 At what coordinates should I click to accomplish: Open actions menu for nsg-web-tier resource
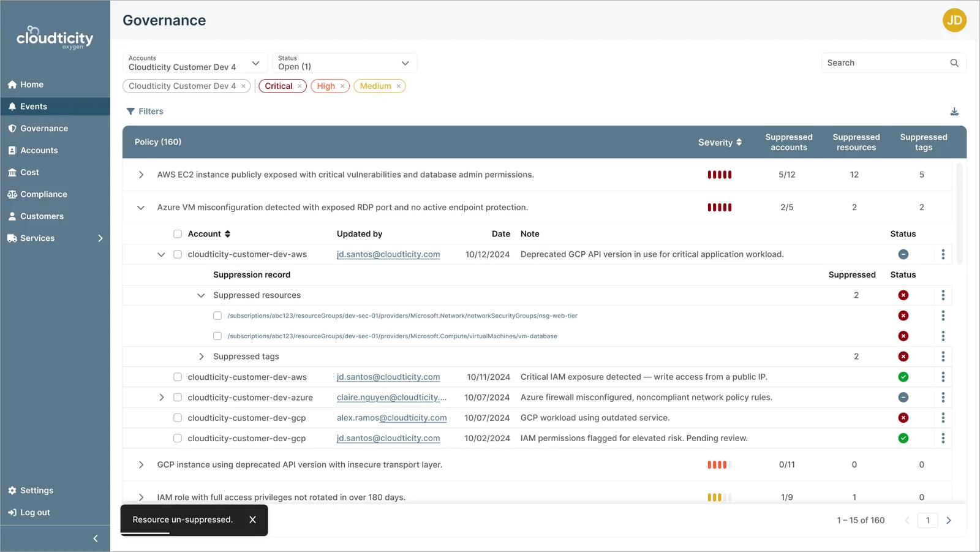point(943,316)
